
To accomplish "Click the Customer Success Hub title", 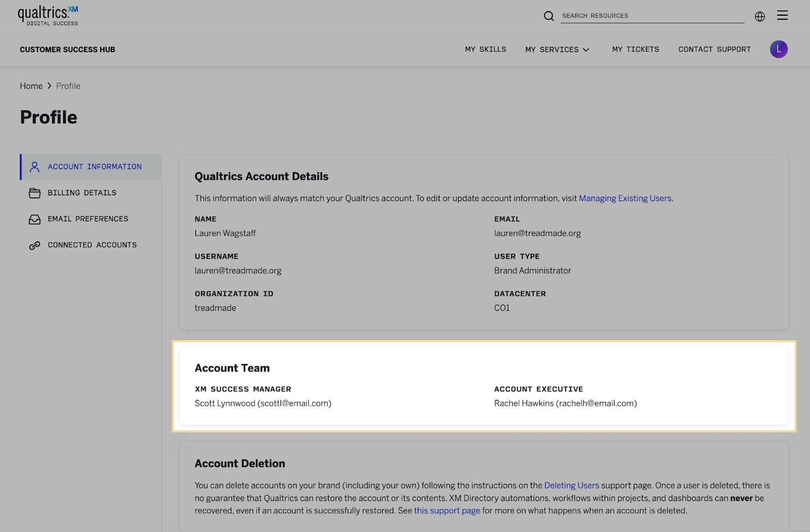I will tap(67, 50).
